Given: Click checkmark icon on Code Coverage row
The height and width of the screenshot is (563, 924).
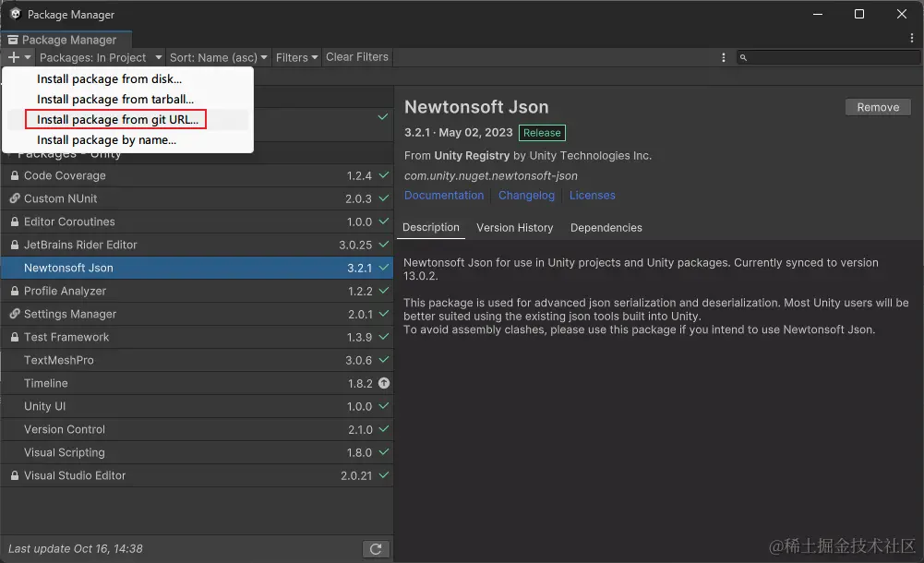Looking at the screenshot, I should 384,175.
